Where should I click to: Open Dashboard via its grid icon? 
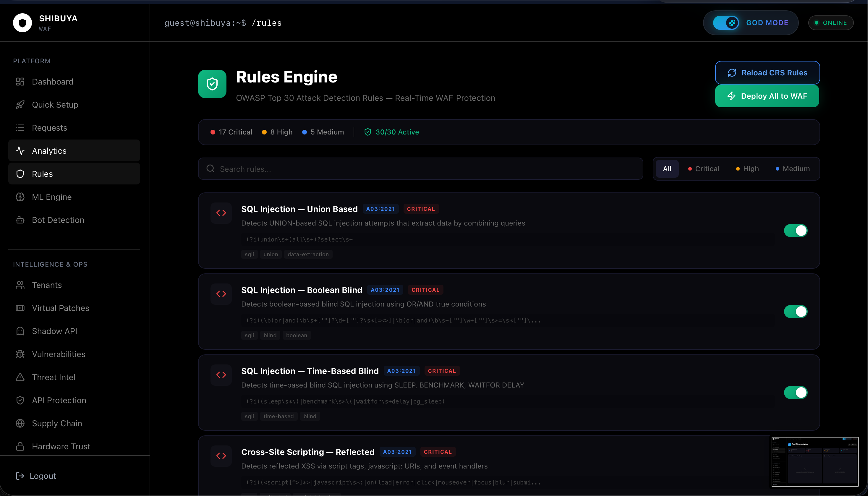[x=20, y=82]
